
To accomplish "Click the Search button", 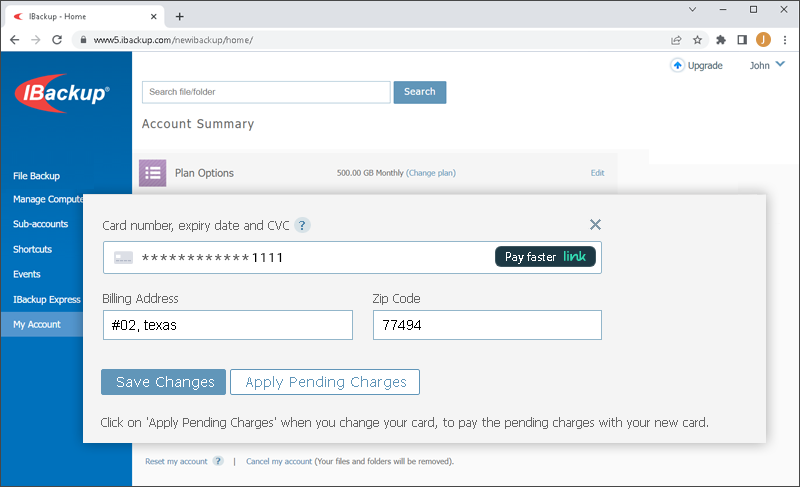I will point(419,92).
